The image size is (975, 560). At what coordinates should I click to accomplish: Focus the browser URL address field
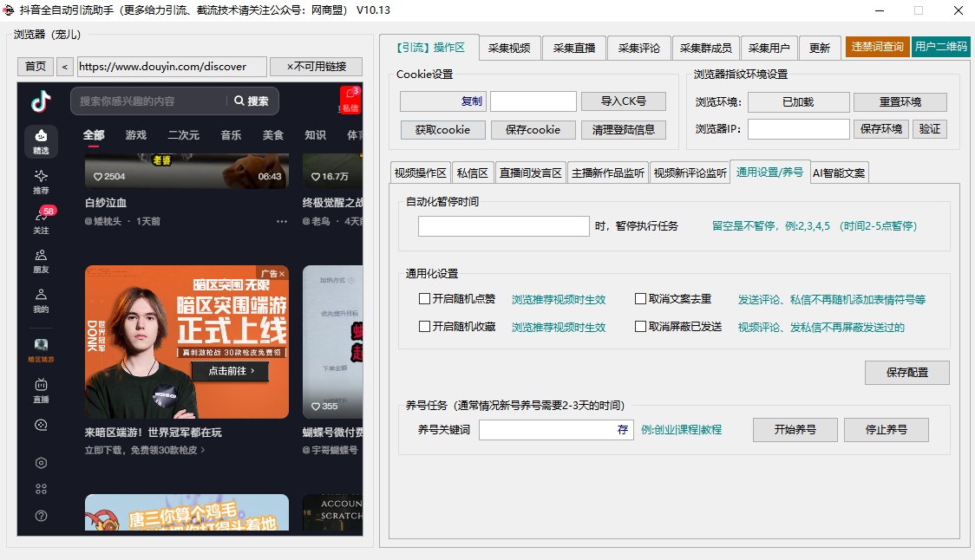coord(173,67)
